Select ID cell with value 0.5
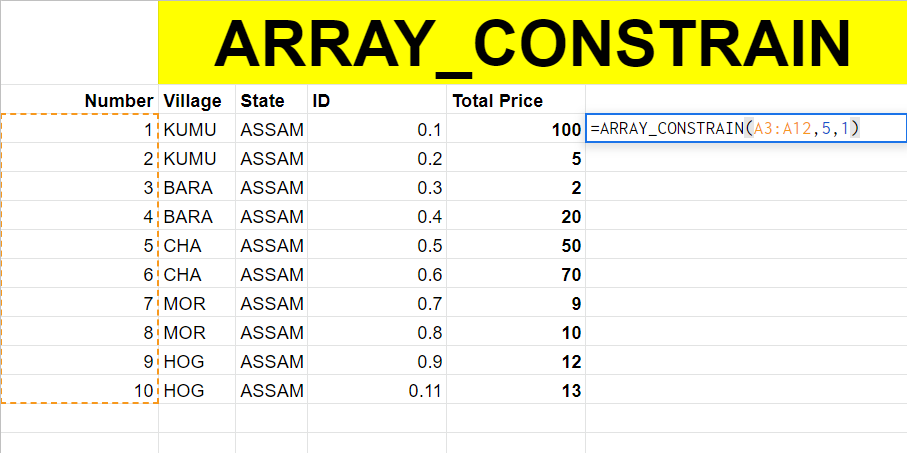 (377, 244)
